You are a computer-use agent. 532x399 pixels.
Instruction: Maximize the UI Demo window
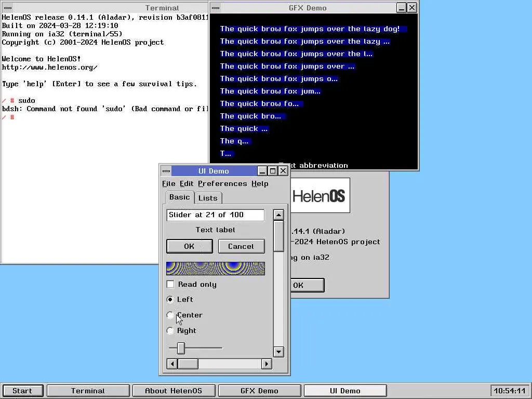pyautogui.click(x=272, y=171)
